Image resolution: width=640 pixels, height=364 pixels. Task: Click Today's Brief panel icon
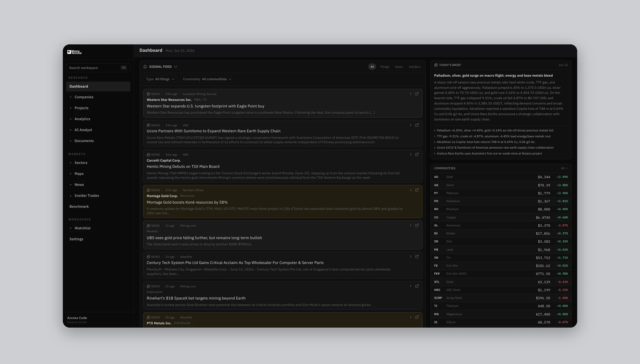tap(436, 65)
